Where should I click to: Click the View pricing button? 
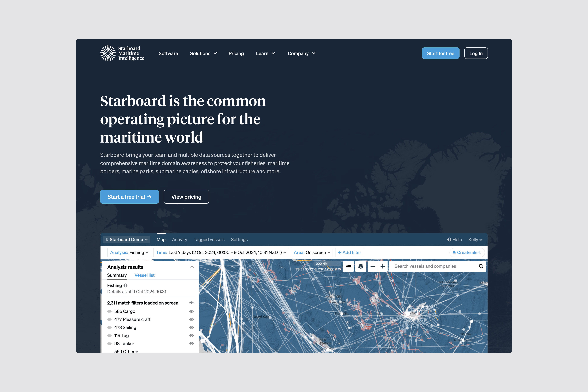click(186, 197)
